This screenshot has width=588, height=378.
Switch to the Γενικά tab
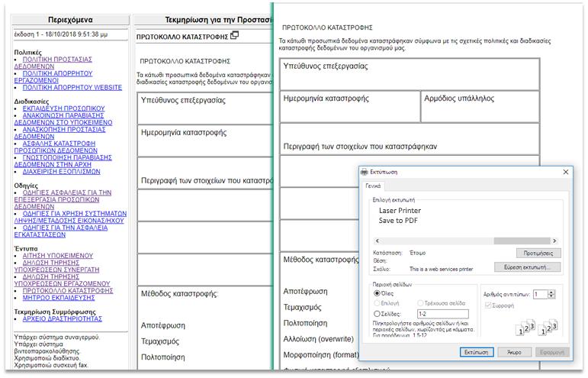click(x=373, y=186)
